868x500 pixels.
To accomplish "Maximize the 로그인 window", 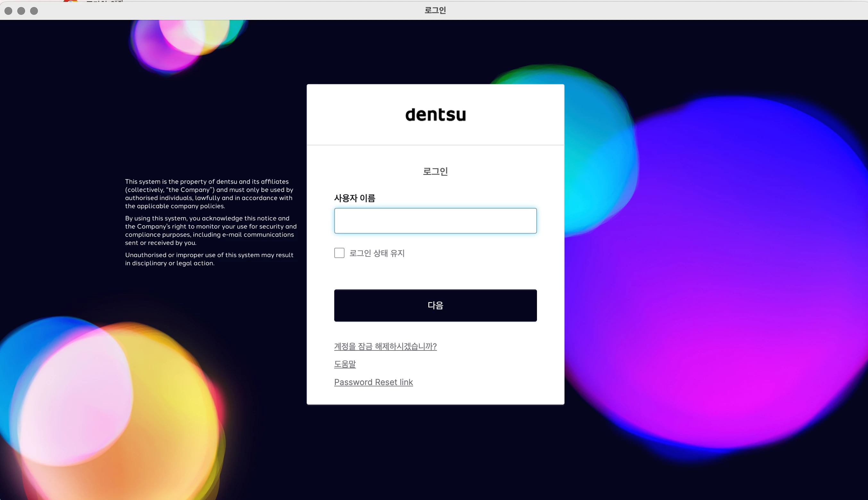I will [34, 11].
